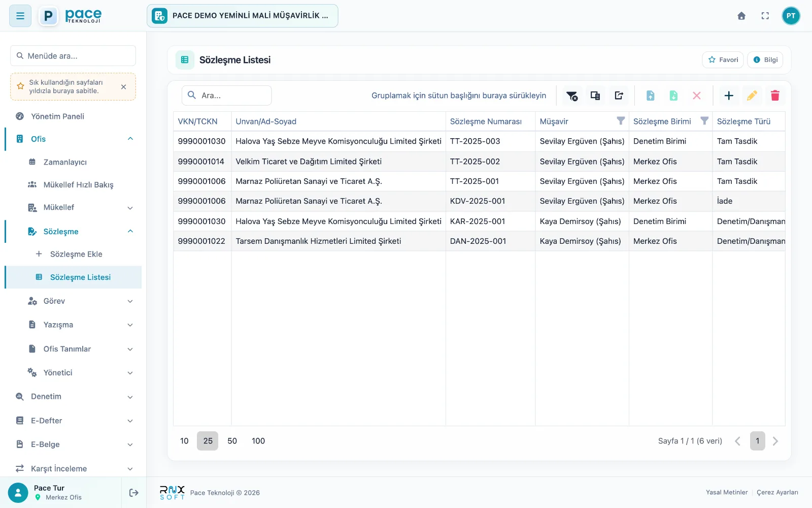This screenshot has width=812, height=508.
Task: Click the red trash delete icon
Action: (x=775, y=96)
